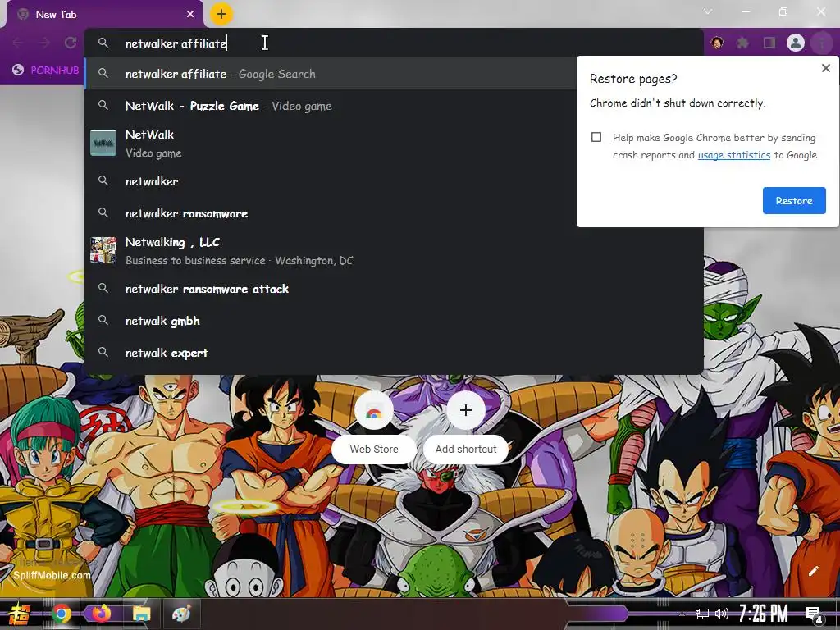This screenshot has width=840, height=630.
Task: Click the browser forward arrow
Action: click(x=44, y=43)
